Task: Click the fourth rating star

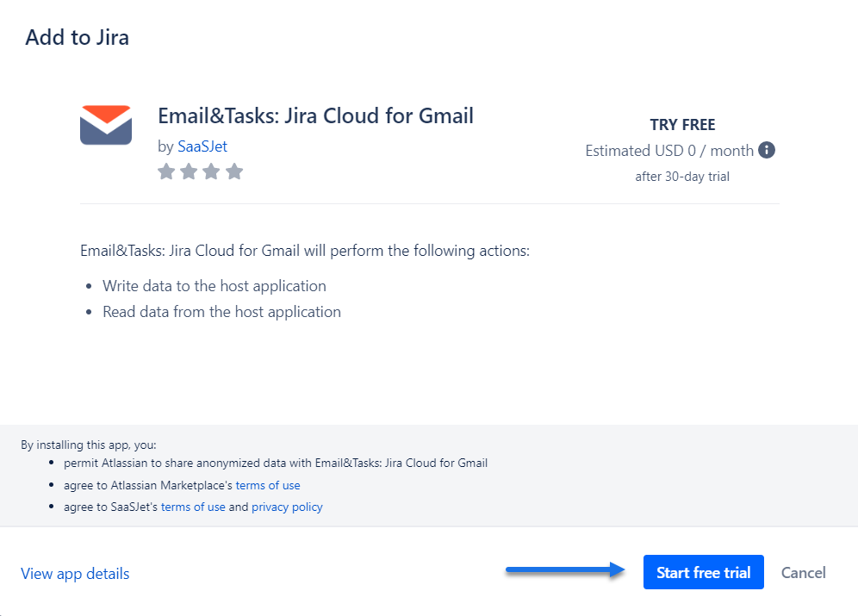Action: pos(234,172)
